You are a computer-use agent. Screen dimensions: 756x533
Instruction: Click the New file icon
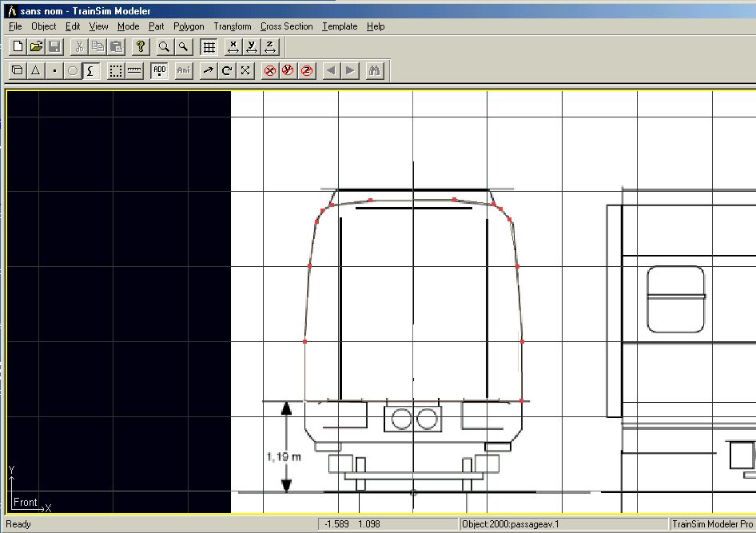tap(18, 47)
